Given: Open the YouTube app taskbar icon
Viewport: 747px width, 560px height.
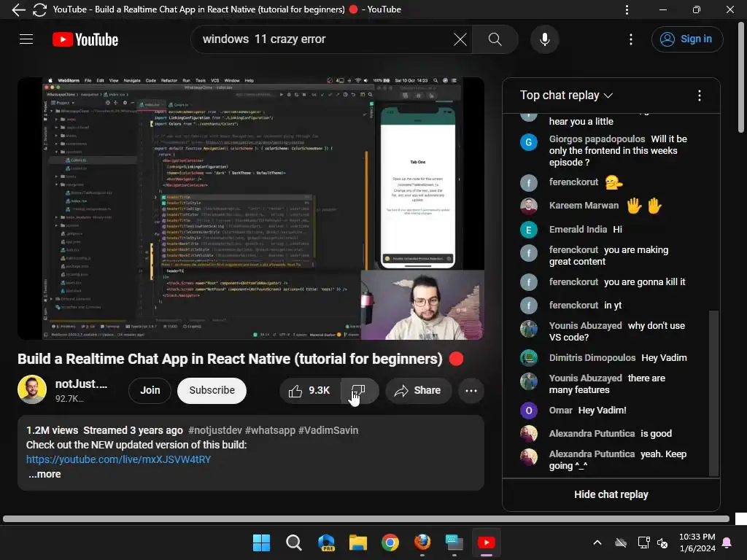Looking at the screenshot, I should tap(486, 542).
